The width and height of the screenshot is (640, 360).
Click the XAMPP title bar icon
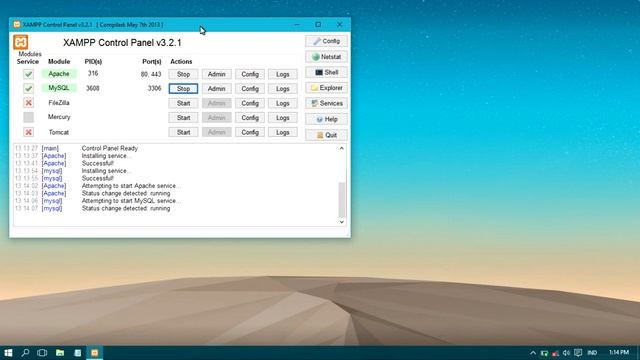tap(17, 24)
